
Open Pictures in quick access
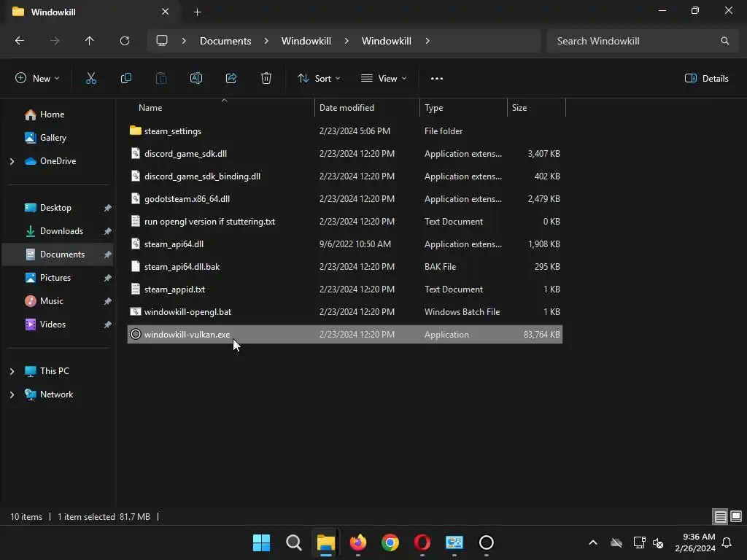[x=57, y=278]
